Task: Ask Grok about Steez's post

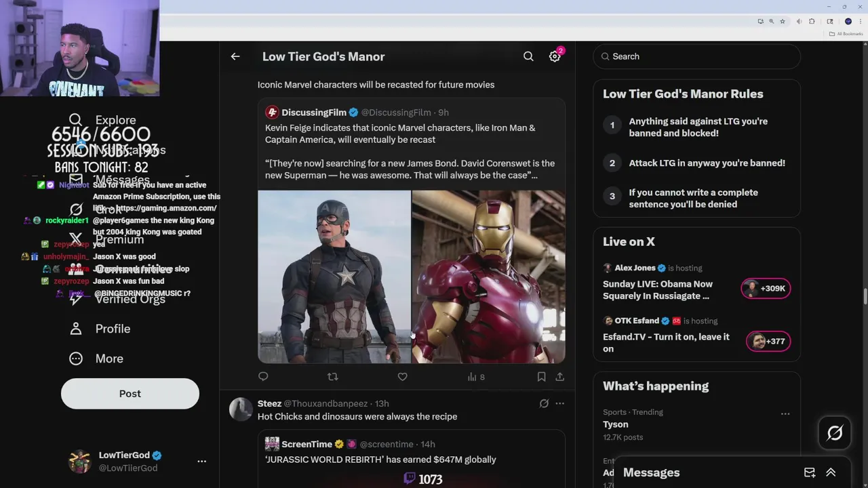Action: (x=544, y=404)
